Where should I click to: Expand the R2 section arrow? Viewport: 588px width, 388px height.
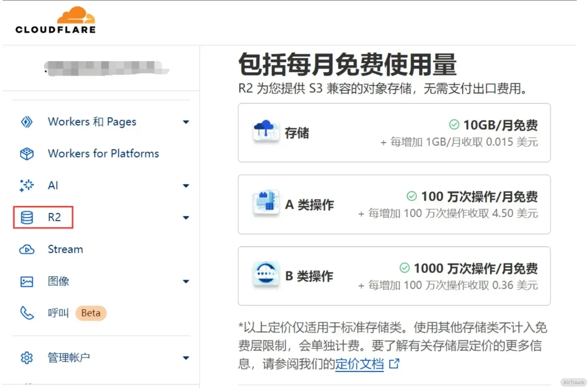186,218
